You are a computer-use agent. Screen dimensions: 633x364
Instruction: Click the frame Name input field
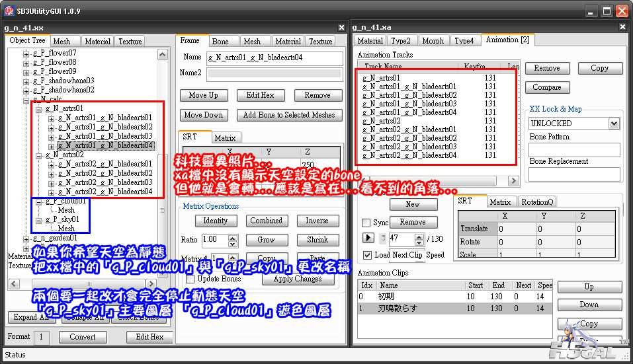click(x=274, y=57)
